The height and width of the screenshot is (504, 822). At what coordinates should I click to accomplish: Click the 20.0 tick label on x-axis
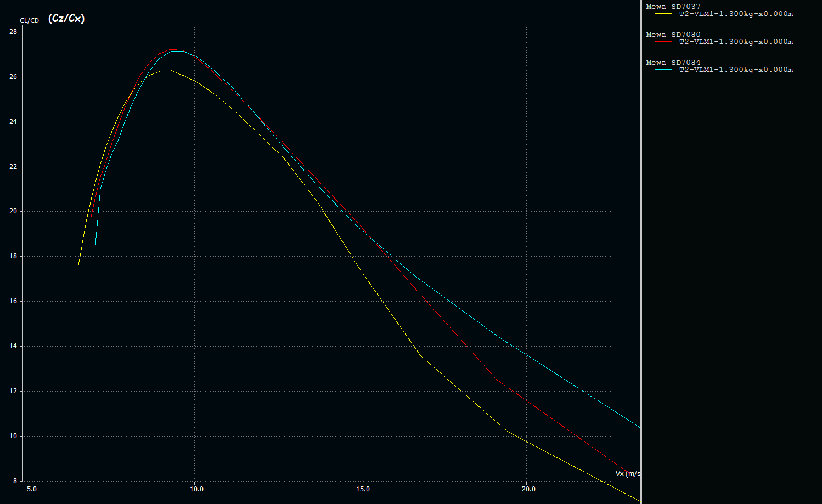click(528, 489)
